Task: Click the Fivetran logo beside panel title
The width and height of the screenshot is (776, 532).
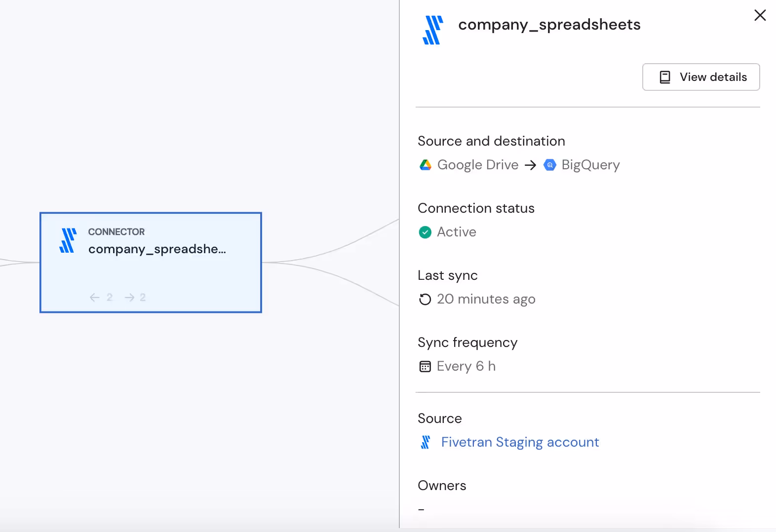Action: 433,30
